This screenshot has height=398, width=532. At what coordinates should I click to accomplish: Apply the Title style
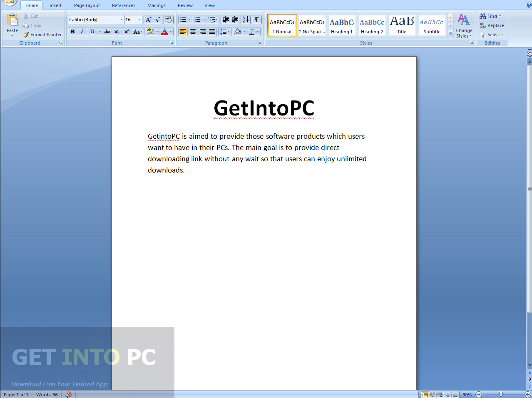point(402,25)
